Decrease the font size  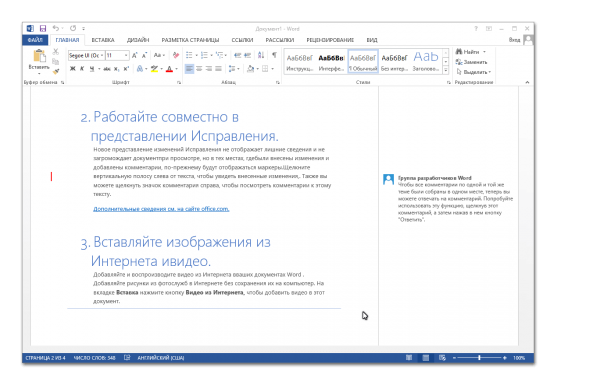pyautogui.click(x=144, y=55)
